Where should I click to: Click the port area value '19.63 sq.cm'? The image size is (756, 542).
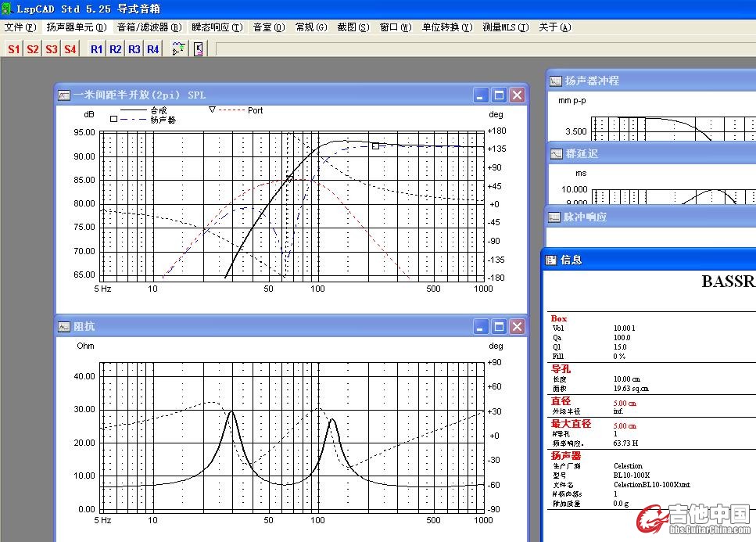click(631, 389)
